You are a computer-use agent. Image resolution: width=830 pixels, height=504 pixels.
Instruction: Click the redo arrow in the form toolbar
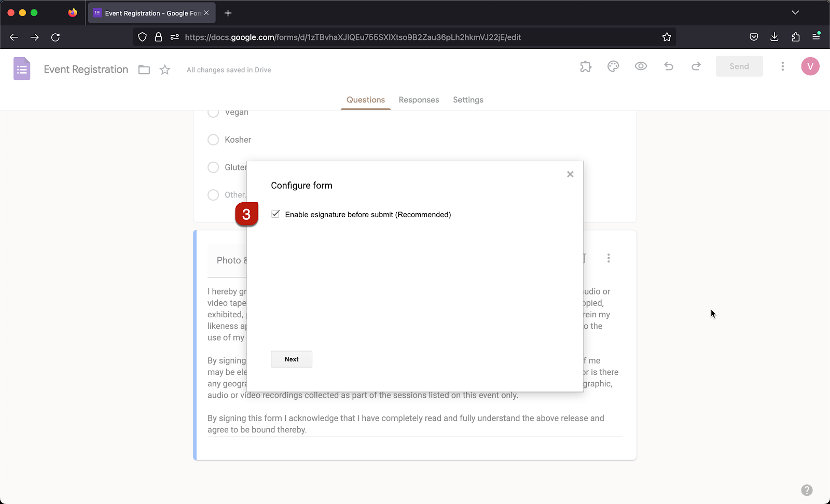(x=696, y=66)
